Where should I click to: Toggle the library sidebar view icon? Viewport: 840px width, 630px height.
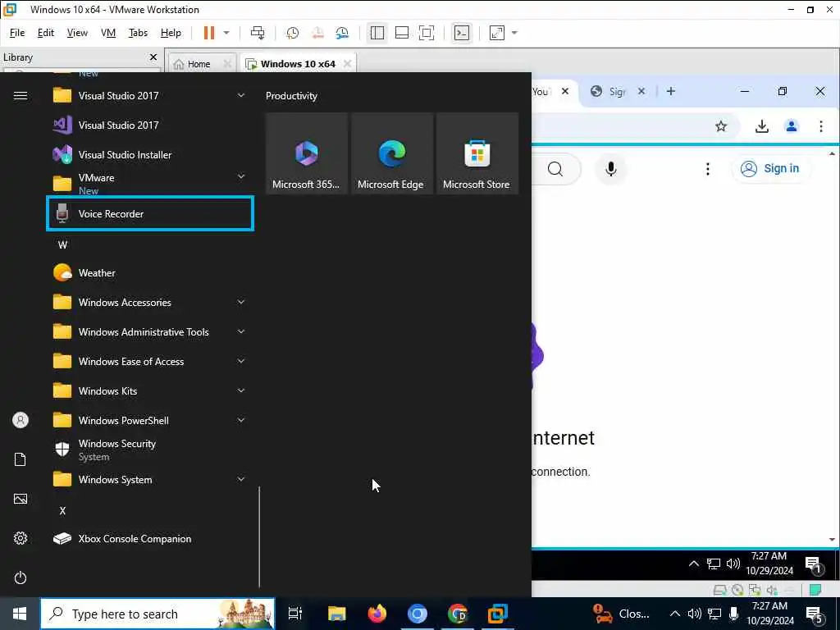[x=377, y=33]
